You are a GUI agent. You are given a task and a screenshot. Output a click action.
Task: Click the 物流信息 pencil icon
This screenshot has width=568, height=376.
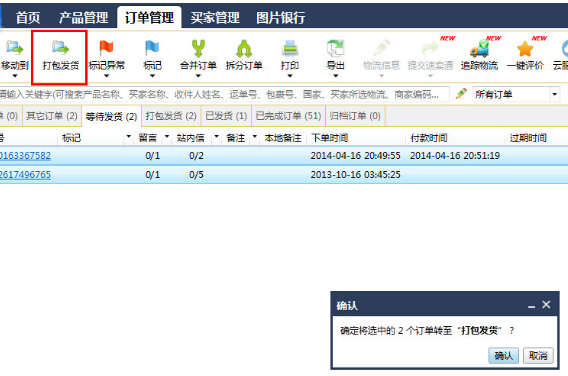point(381,48)
